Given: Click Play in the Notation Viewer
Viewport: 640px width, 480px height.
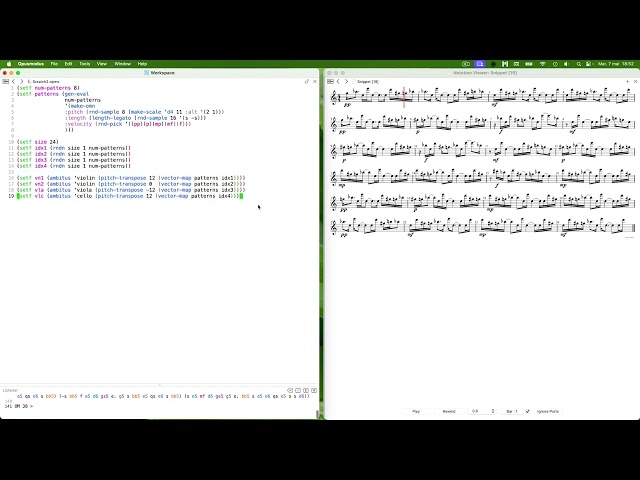Looking at the screenshot, I should tap(416, 411).
